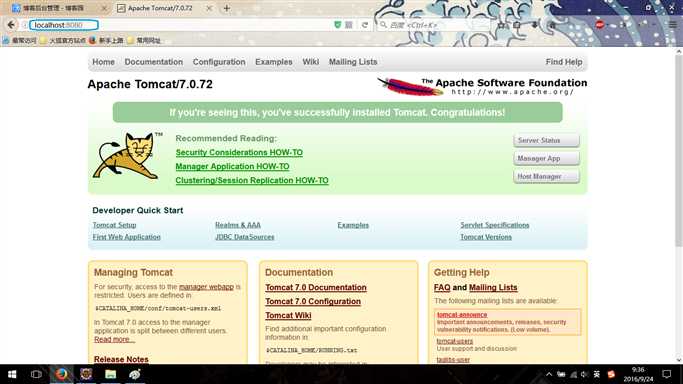This screenshot has width=683, height=384.
Task: Click the Firefox bookmark on the bookmarks toolbar
Action: click(106, 40)
